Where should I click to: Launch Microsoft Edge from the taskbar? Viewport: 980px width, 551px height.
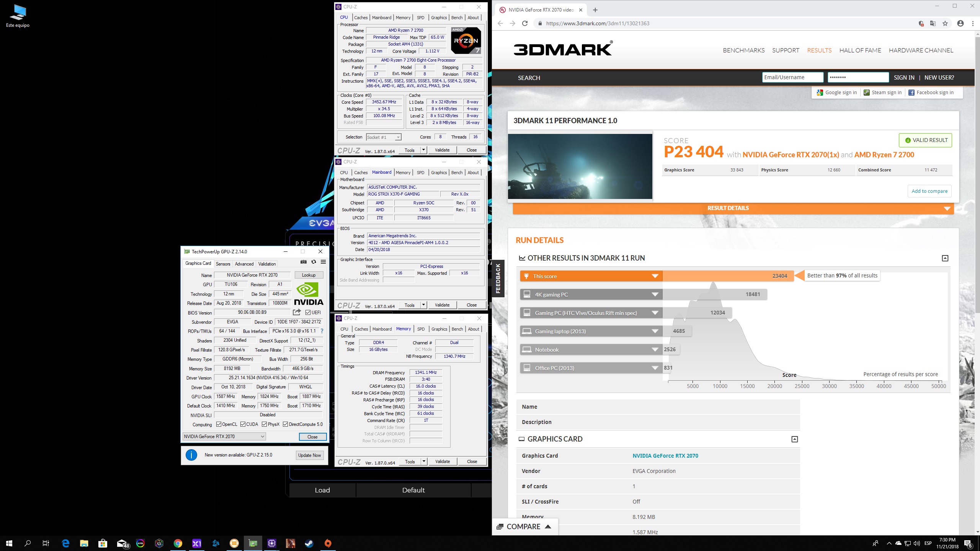65,543
